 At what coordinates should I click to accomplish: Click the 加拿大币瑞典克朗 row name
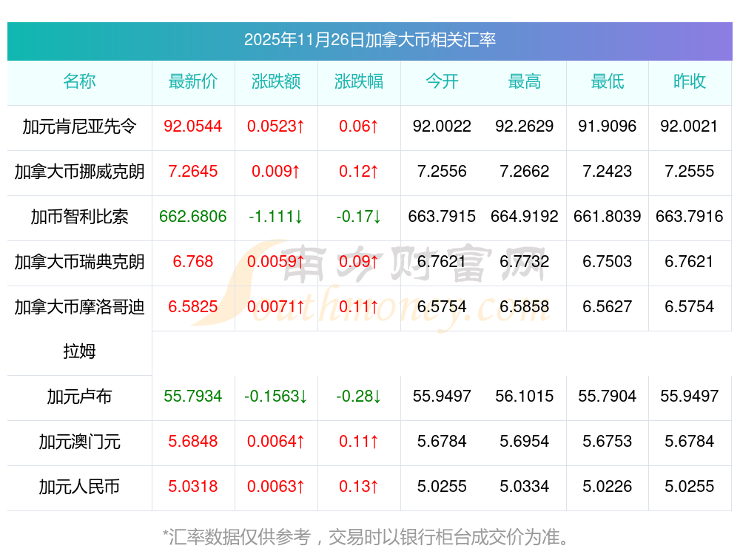(79, 262)
